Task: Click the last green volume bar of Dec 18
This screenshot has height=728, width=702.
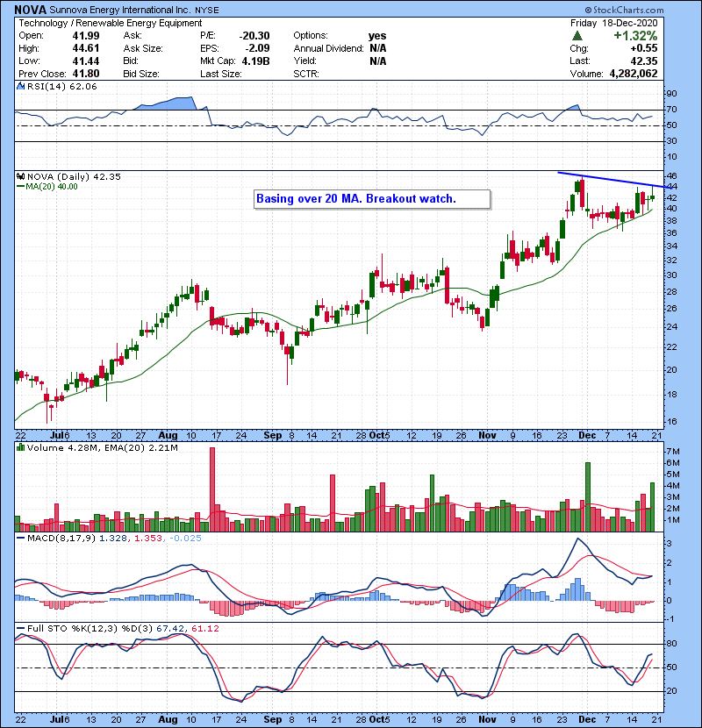Action: click(x=652, y=507)
